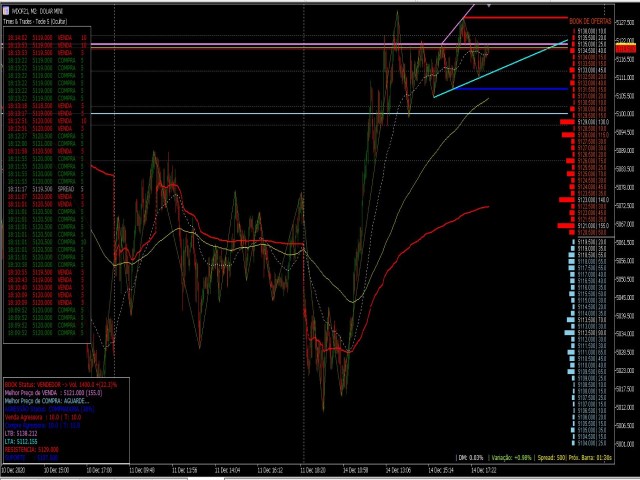Click the DM: 0.03% status entry
The image size is (640, 480).
click(471, 458)
